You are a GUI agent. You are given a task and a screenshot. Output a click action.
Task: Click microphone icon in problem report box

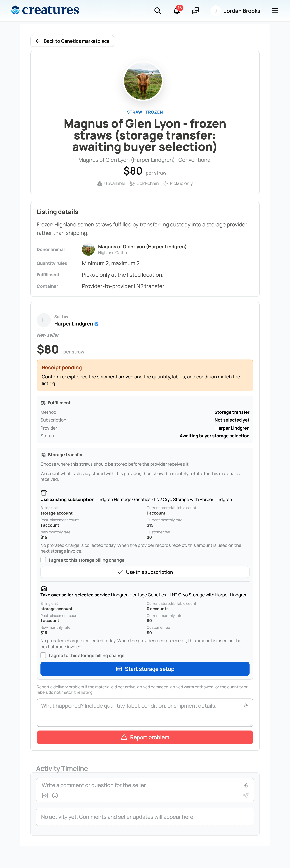click(x=246, y=706)
